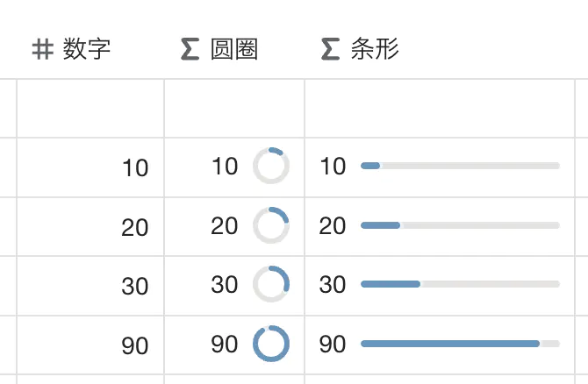
Task: Click the empty cell under 条形 header
Action: [439, 109]
